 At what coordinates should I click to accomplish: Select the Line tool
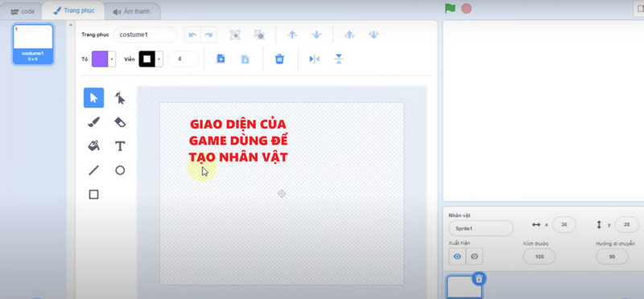pyautogui.click(x=93, y=170)
